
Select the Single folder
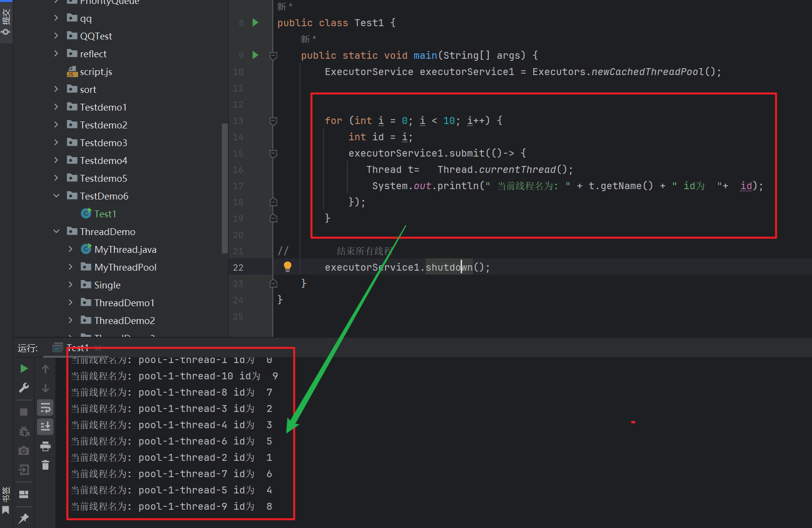tap(101, 285)
